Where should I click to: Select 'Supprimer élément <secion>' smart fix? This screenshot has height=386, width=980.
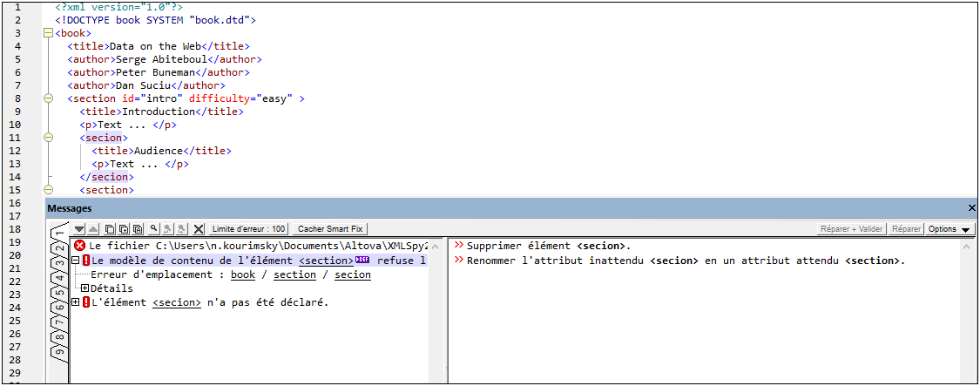point(548,247)
